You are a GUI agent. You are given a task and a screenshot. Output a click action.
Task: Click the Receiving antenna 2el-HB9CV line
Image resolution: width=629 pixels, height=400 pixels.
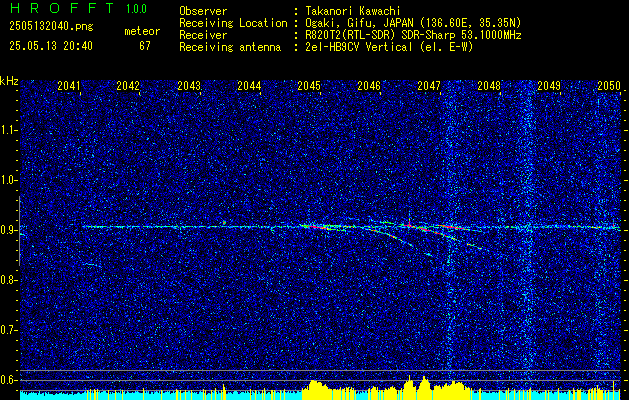coord(389,47)
